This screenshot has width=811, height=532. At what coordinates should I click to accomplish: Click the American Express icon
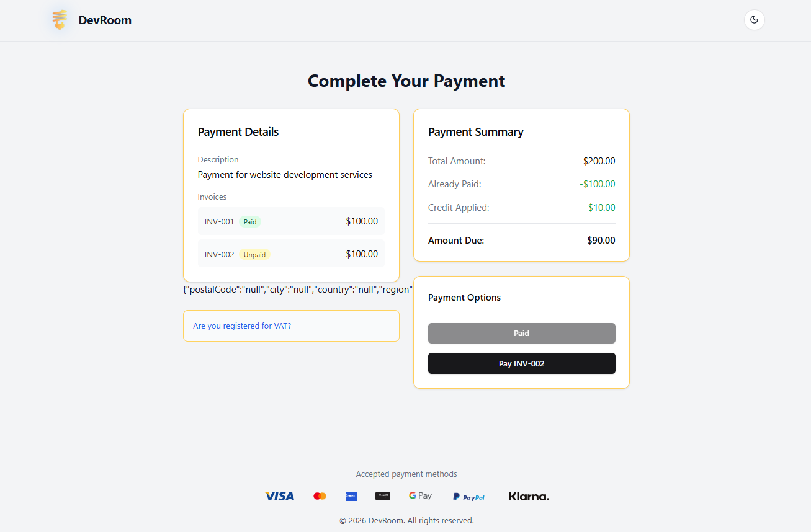click(x=351, y=495)
